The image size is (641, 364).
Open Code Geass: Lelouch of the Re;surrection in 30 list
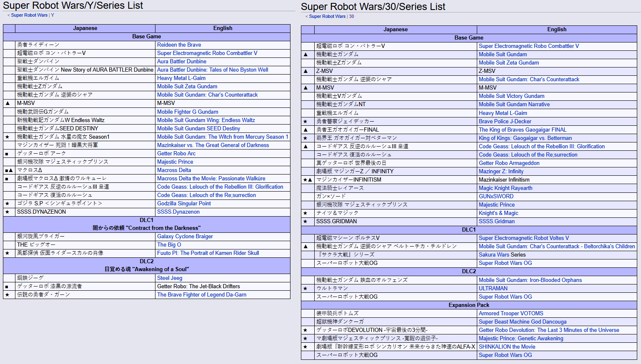(528, 155)
